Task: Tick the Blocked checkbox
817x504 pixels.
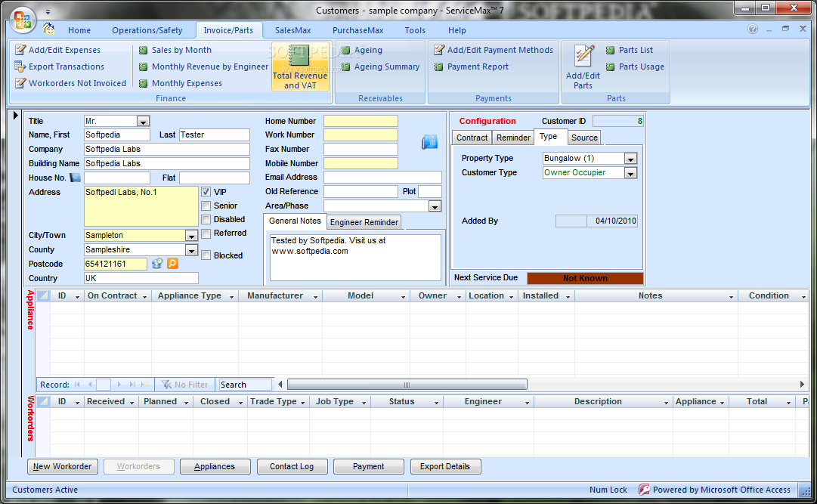Action: click(206, 255)
